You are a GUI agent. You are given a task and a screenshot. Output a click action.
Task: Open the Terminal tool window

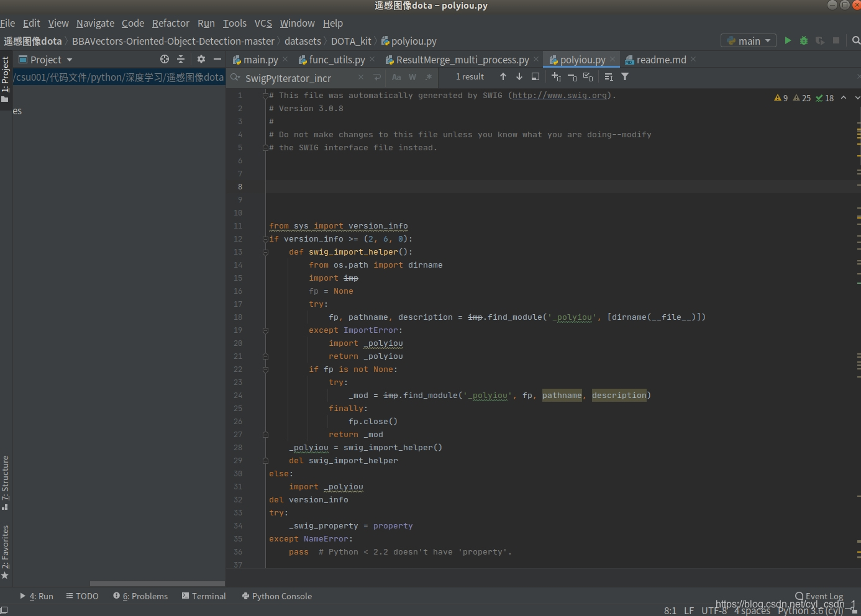point(204,596)
